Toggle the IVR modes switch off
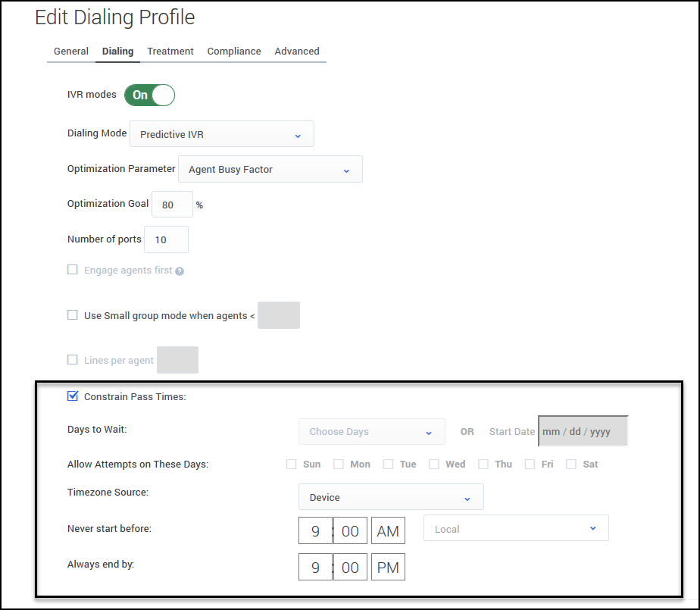The width and height of the screenshot is (700, 610). (150, 95)
